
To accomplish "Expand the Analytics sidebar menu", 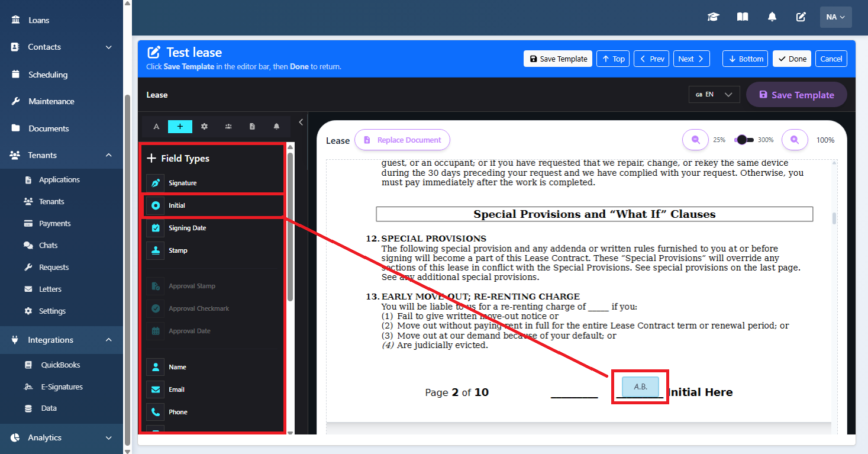I will (x=62, y=437).
